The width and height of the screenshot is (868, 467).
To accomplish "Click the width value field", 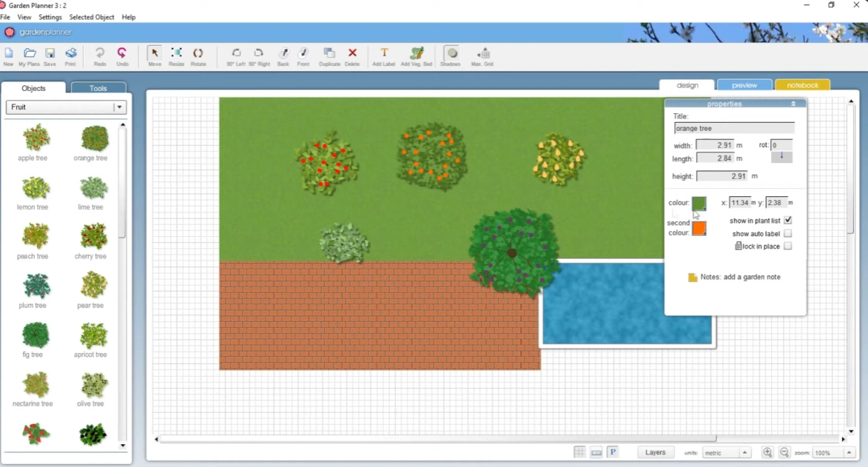I will 716,145.
